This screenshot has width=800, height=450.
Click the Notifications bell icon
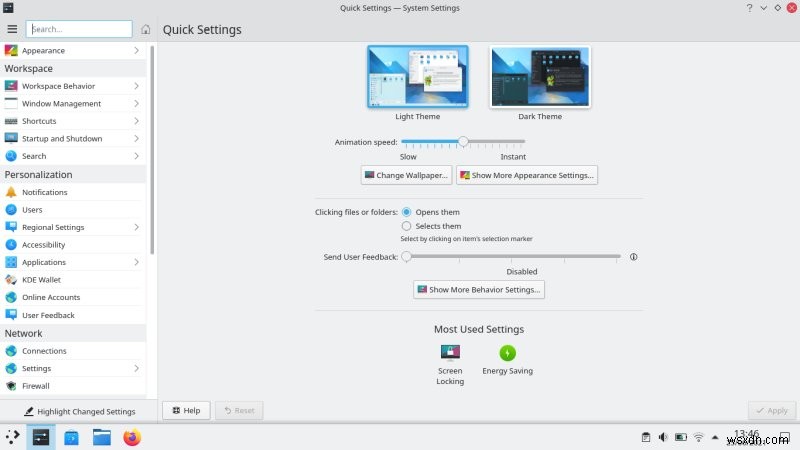11,192
